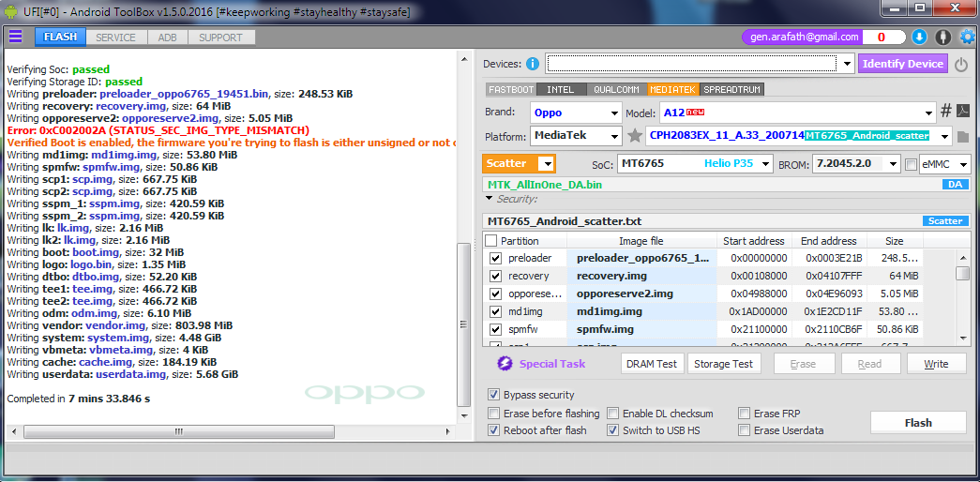The image size is (980, 482).
Task: Click the Devices info icon
Action: (x=533, y=64)
